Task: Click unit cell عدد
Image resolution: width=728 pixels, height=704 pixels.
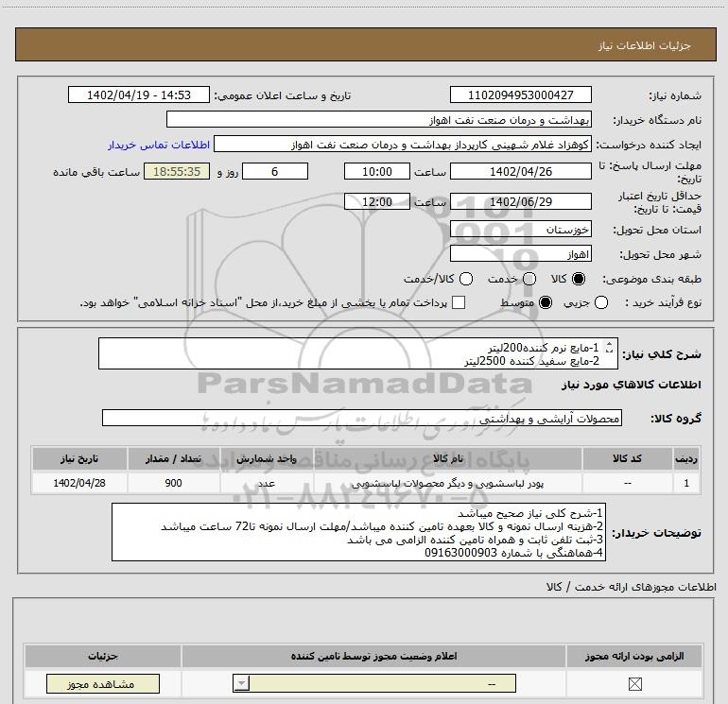Action: pyautogui.click(x=267, y=483)
